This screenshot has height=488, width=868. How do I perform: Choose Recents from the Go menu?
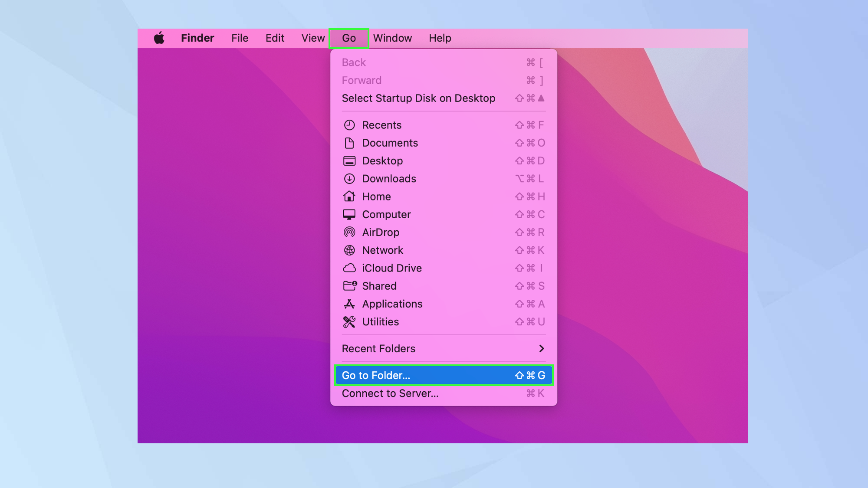click(x=444, y=125)
